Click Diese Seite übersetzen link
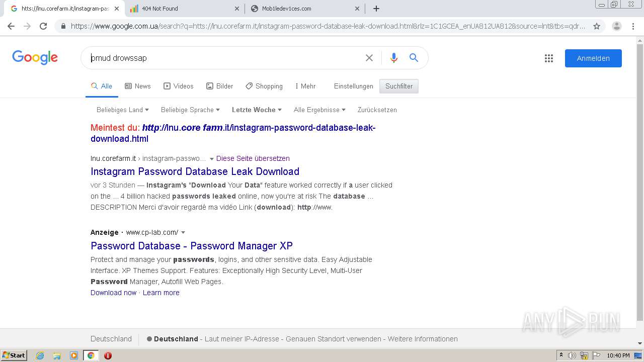Screen dimensions: 644x362 tap(253, 158)
